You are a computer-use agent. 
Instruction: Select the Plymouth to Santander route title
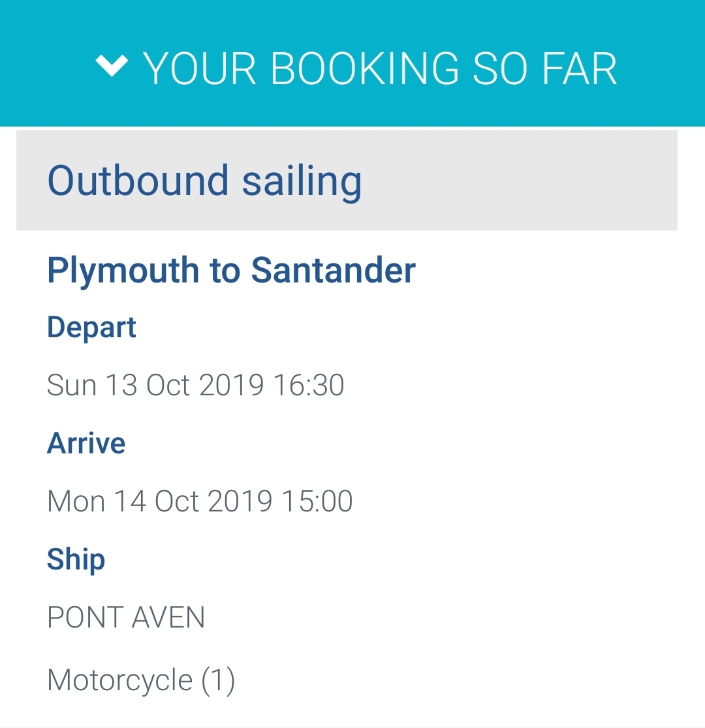click(231, 270)
